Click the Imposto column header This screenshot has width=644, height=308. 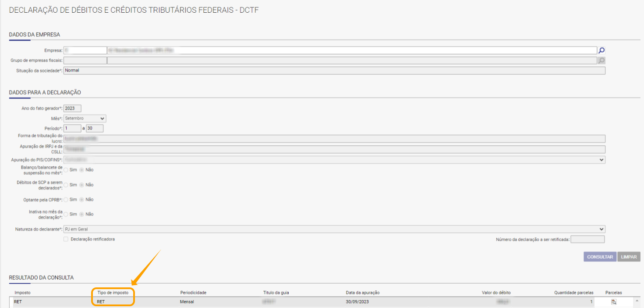[x=22, y=293]
